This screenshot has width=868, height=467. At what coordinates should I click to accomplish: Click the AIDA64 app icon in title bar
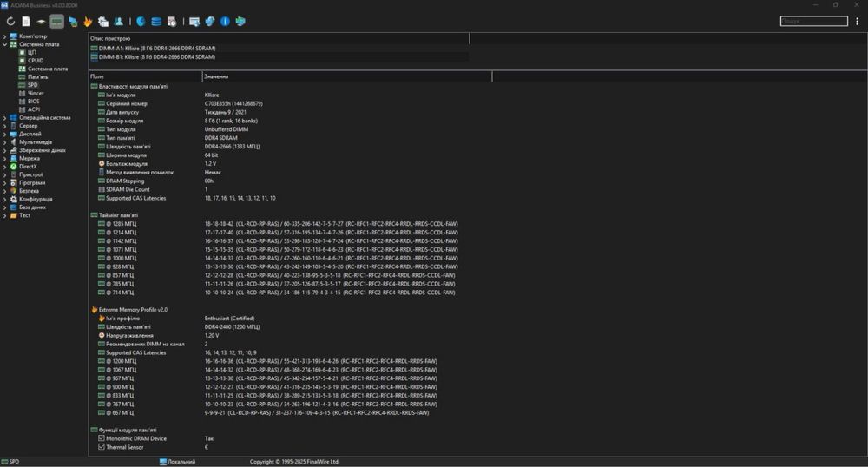[4, 5]
